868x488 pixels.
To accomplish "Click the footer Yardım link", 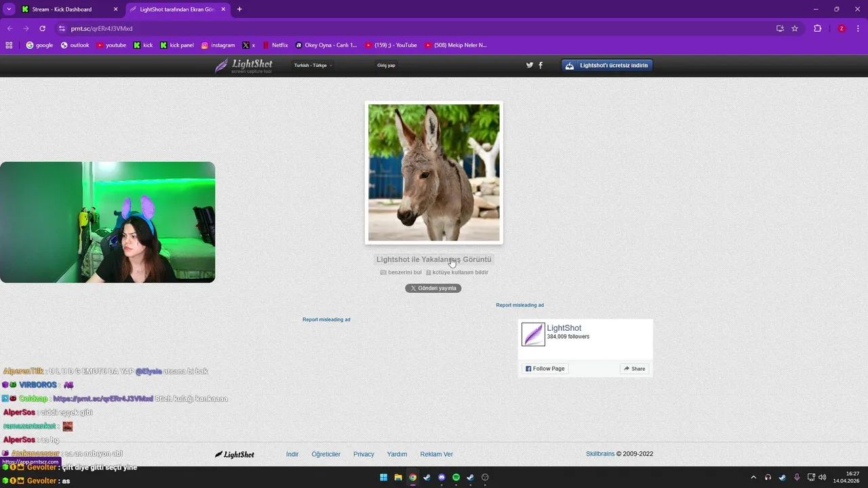I will pyautogui.click(x=397, y=454).
